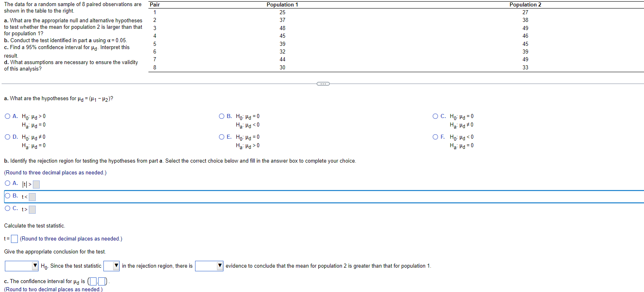644x292 pixels.
Task: Click Population 1 value 37 in pair 2
Action: tap(282, 20)
